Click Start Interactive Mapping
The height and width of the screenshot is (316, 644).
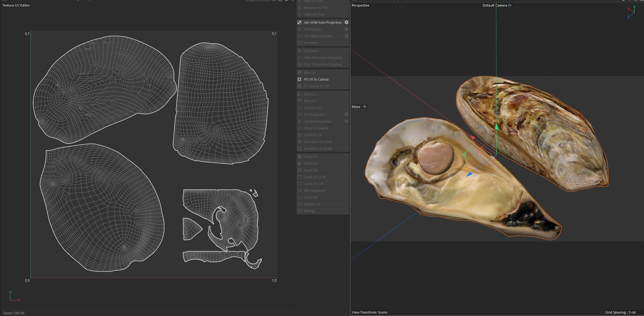[x=322, y=58]
